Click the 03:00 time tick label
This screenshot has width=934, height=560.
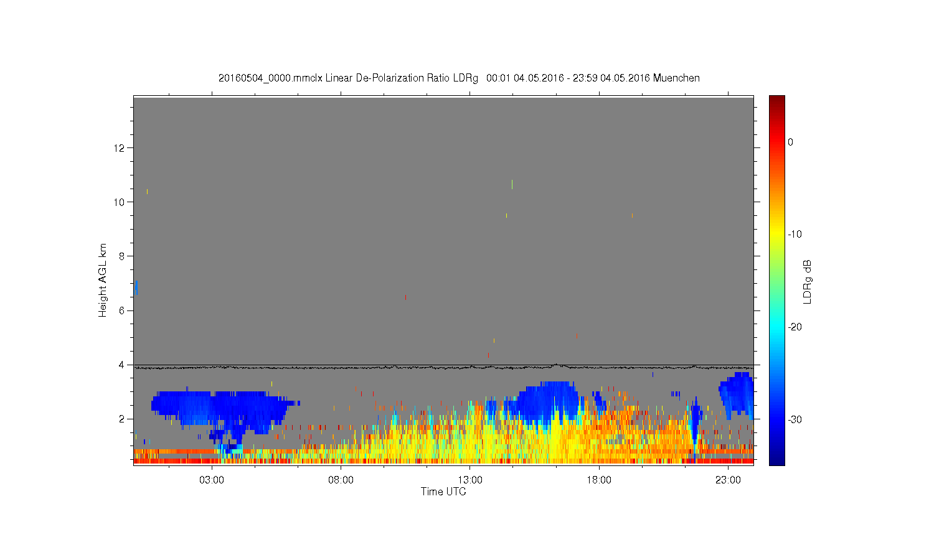(212, 480)
